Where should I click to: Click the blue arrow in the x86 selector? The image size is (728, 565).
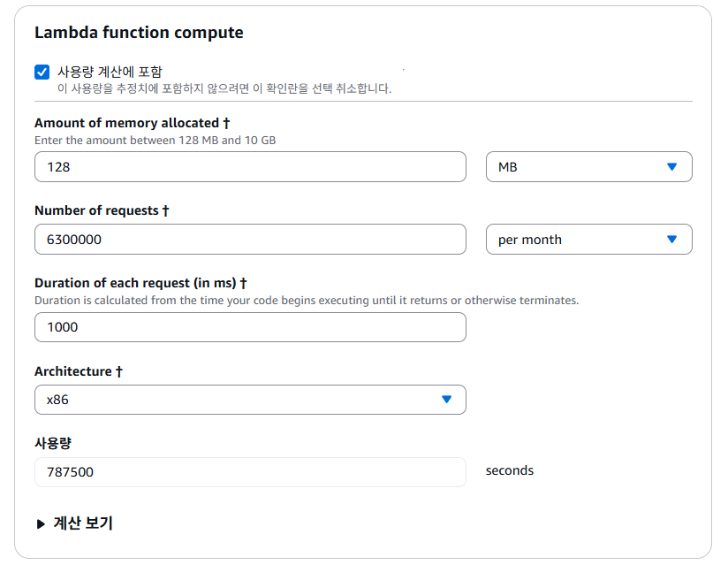446,400
